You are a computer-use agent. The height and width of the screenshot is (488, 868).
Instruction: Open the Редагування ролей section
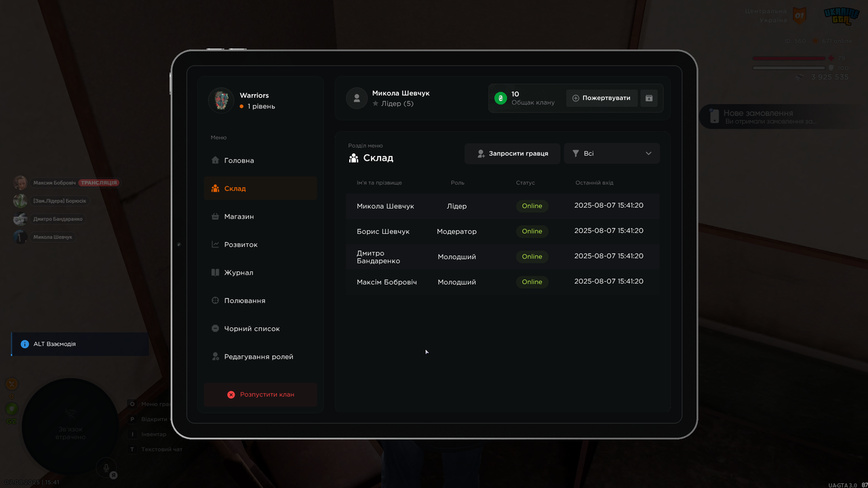tap(260, 357)
